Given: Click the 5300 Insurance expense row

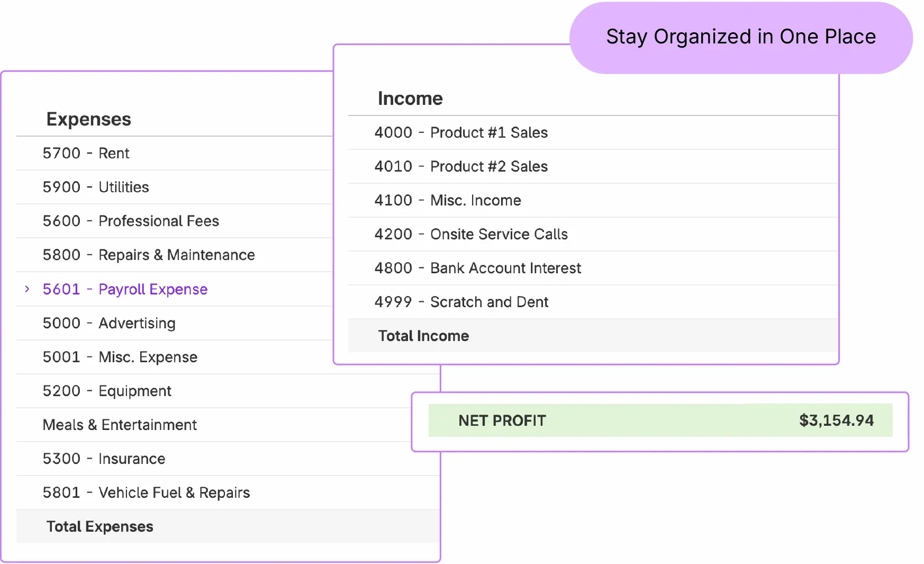Looking at the screenshot, I should point(104,459).
